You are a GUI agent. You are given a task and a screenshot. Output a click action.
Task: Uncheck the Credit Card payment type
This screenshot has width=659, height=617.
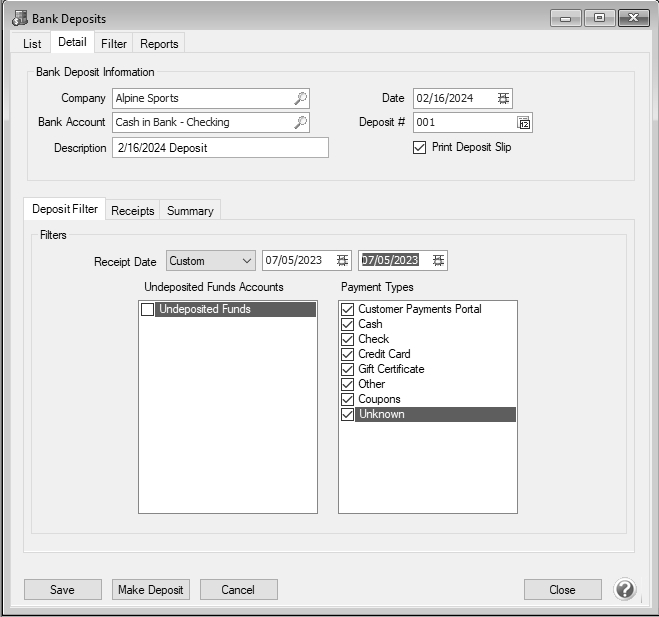(x=348, y=354)
